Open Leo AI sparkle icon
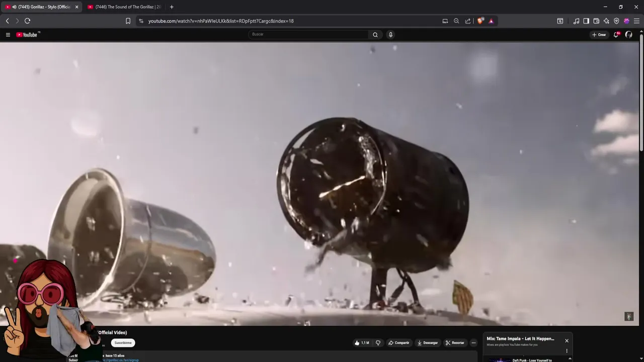 (x=606, y=21)
